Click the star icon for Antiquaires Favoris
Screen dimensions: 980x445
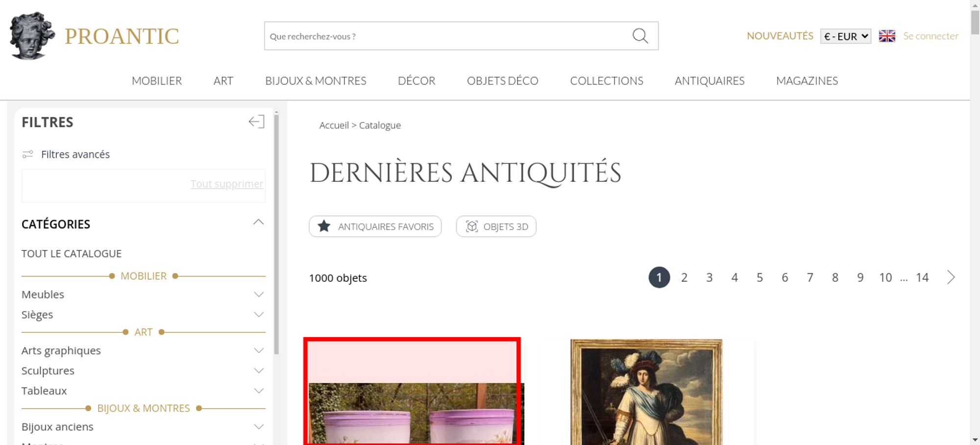[324, 226]
